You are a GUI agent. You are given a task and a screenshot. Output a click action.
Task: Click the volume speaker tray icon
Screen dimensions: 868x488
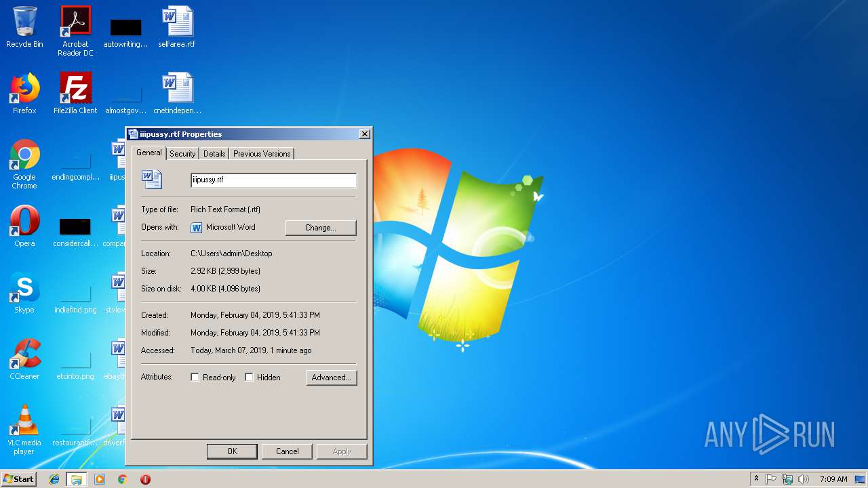804,479
